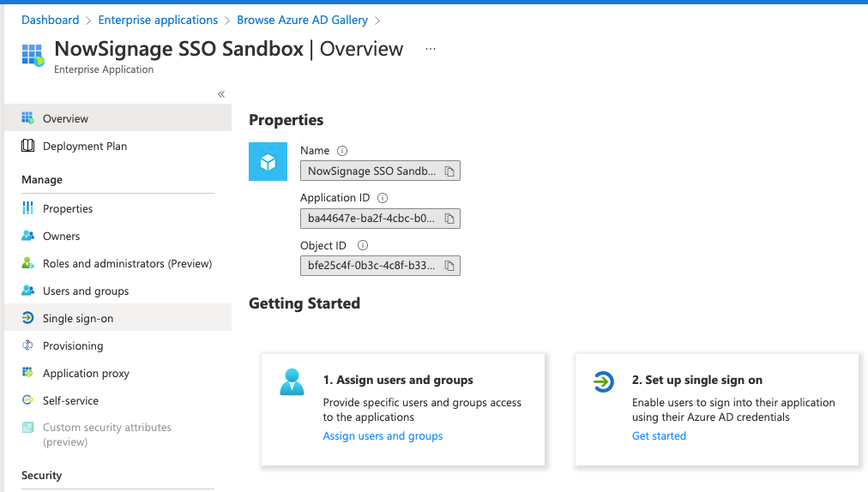Screen dimensions: 868x492
Task: Show info tooltip for Application ID
Action: click(383, 198)
